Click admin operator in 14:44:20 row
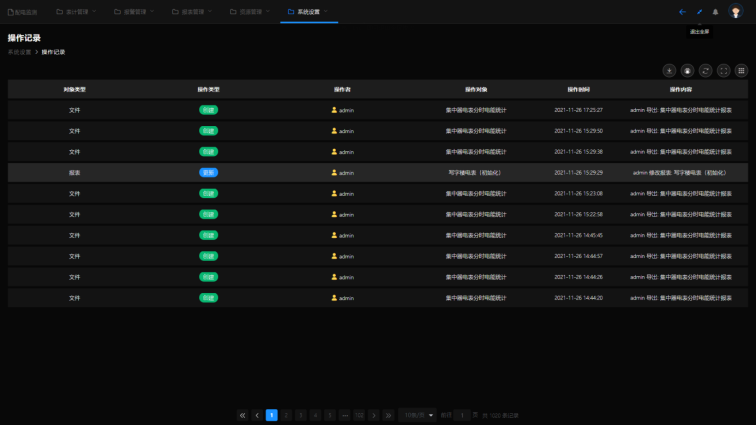Viewport: 756px width, 425px height. [x=342, y=298]
